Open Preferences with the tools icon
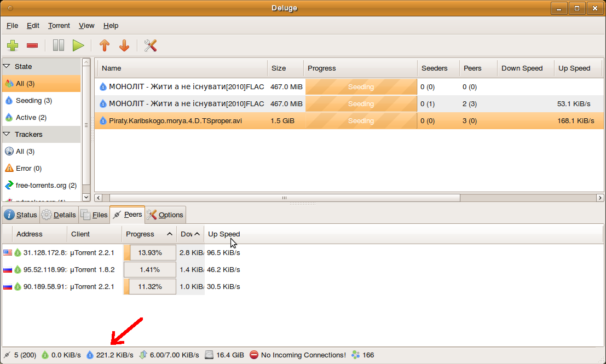606x364 pixels. coord(151,45)
